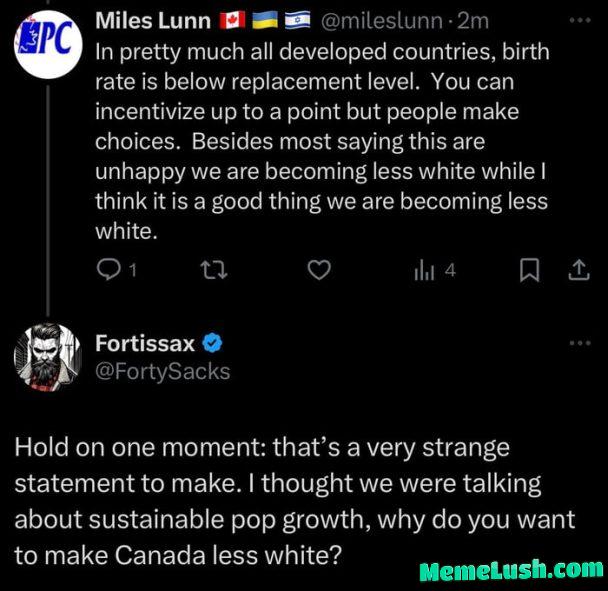This screenshot has width=608, height=591.
Task: Open more options on Miles Lunn's tweet
Action: 579,19
